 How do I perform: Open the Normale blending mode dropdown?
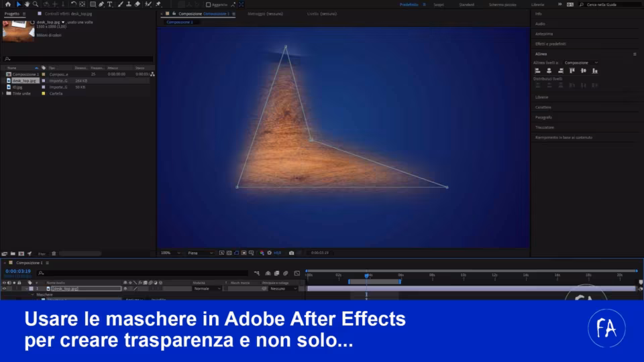[207, 288]
